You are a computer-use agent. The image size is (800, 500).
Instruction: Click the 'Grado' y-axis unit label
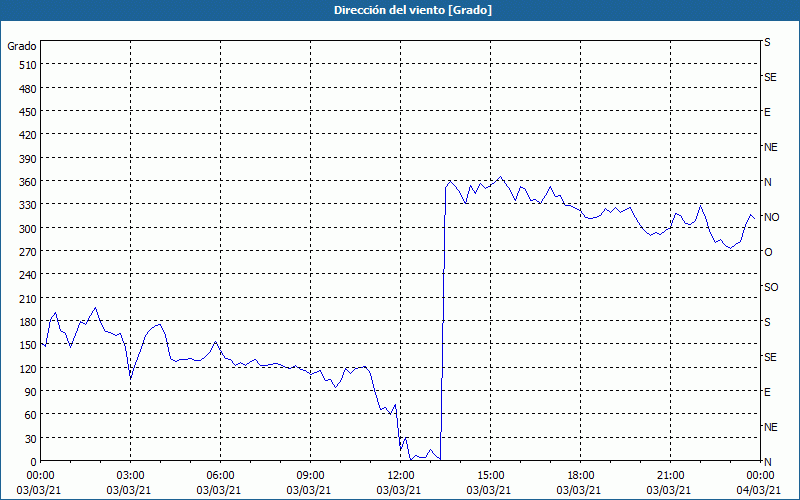click(22, 46)
